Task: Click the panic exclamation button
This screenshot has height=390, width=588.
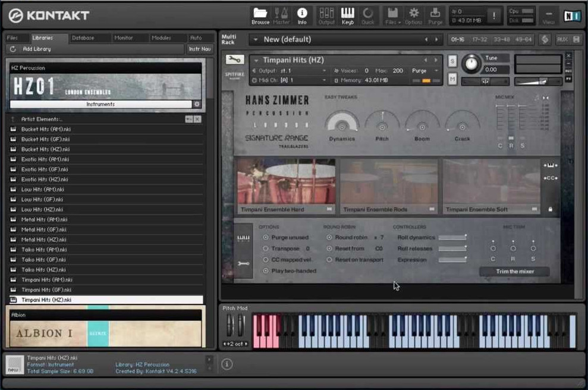Action: (x=494, y=15)
